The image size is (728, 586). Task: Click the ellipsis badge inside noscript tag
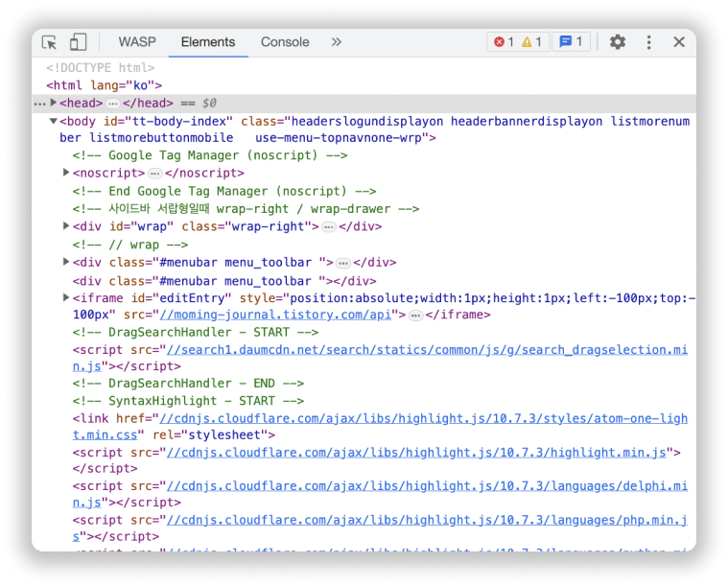[x=154, y=174]
